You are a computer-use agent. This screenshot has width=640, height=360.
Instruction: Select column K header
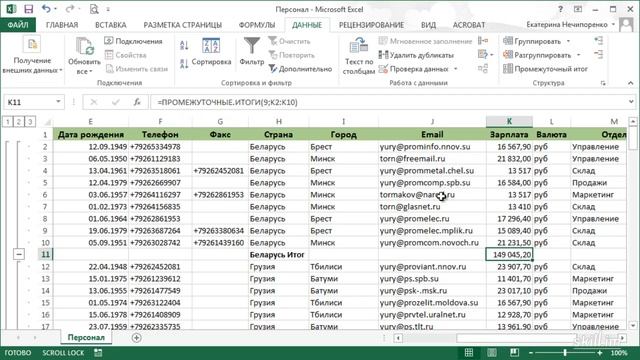point(509,121)
